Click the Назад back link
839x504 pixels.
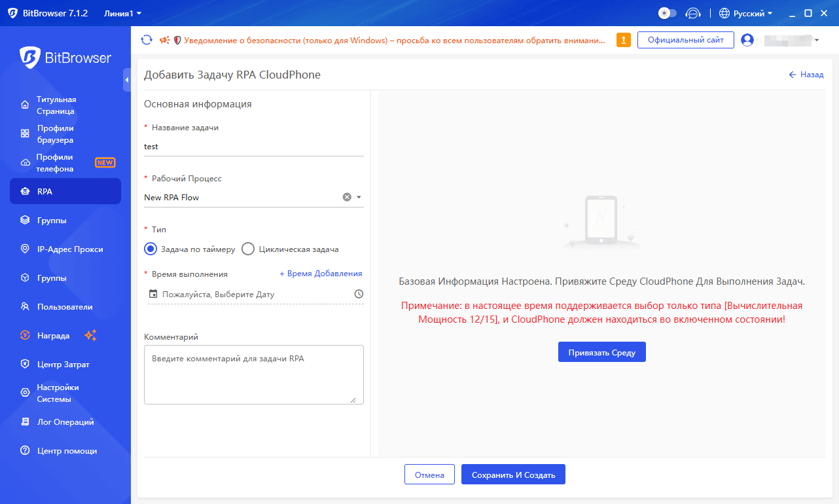[806, 75]
